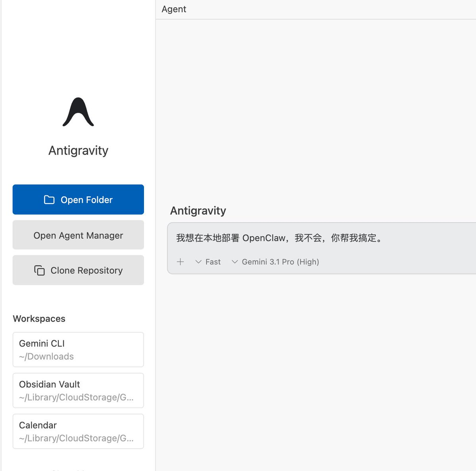Expand the Fast mode dropdown

coord(208,262)
